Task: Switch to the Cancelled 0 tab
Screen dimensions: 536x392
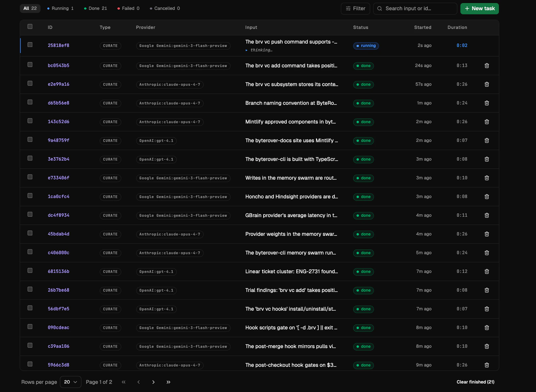Action: point(165,9)
